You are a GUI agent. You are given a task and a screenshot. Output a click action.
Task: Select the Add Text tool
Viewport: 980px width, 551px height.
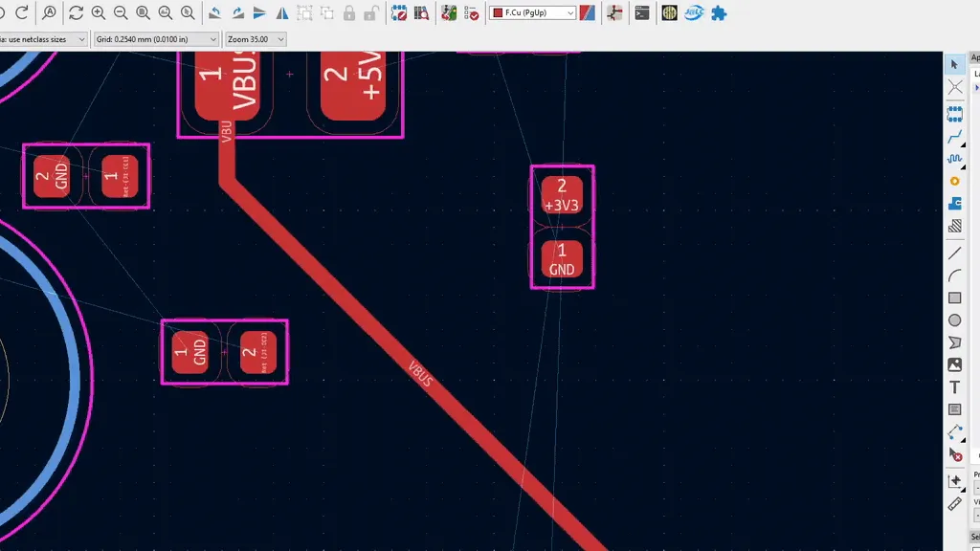[954, 387]
